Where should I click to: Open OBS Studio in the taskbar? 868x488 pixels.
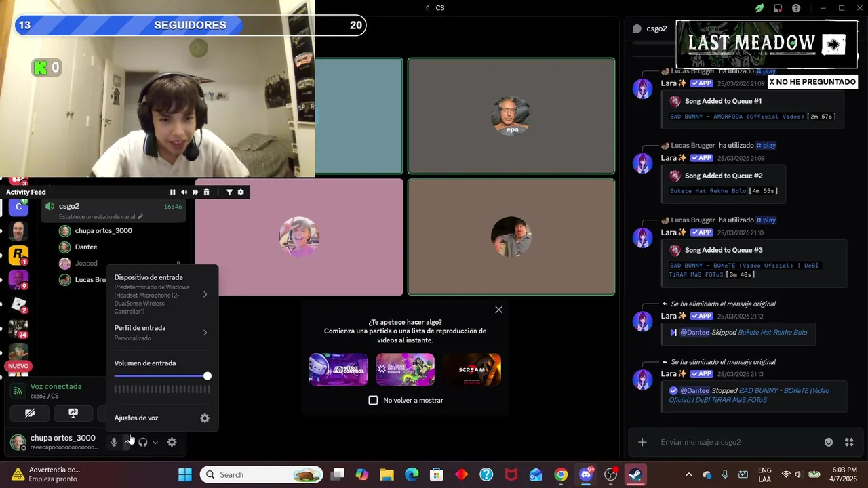[611, 474]
